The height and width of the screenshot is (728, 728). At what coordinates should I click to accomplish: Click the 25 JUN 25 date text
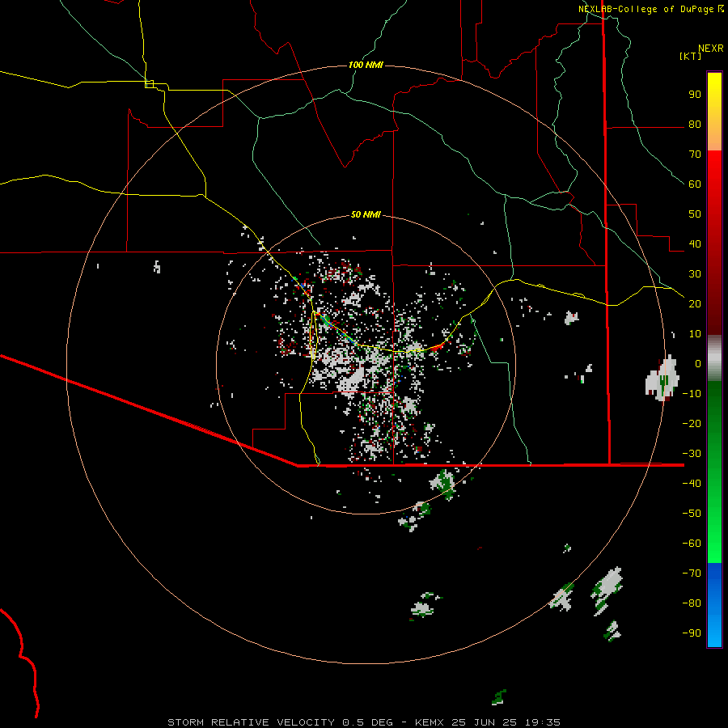point(485,722)
